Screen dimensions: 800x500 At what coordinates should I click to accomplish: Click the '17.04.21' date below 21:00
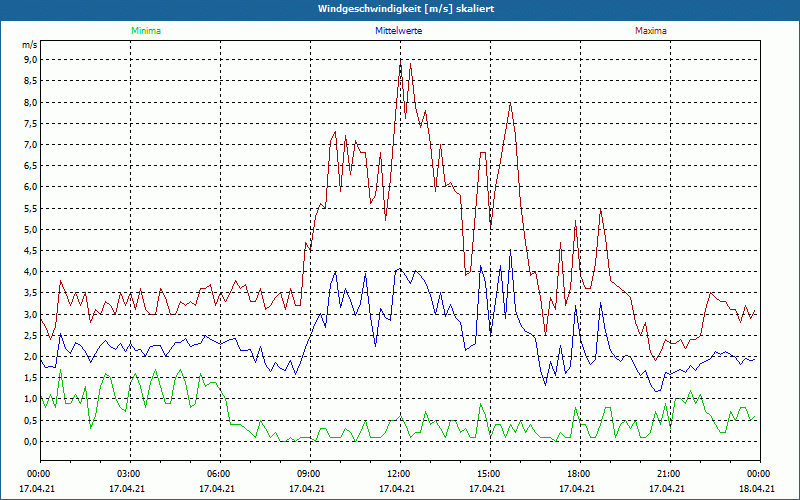[667, 489]
